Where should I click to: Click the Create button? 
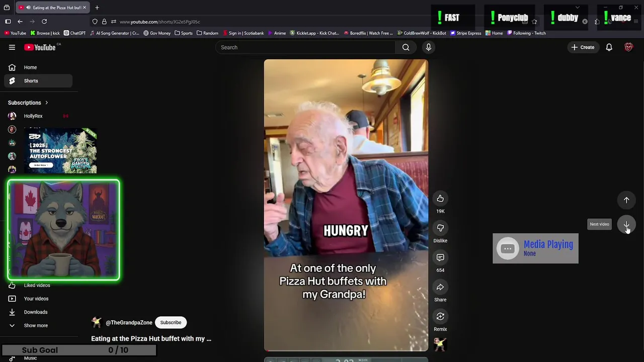583,47
